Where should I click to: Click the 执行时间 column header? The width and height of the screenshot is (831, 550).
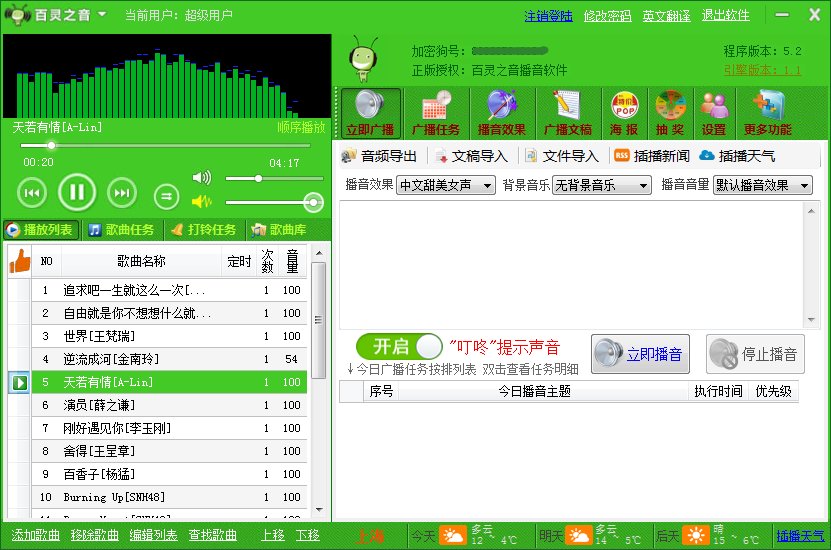718,392
